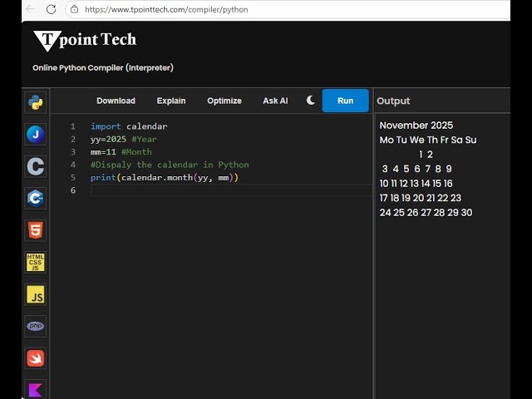Click the '3 4 5 6 7 8 9' output row
The height and width of the screenshot is (399, 532).
click(416, 169)
